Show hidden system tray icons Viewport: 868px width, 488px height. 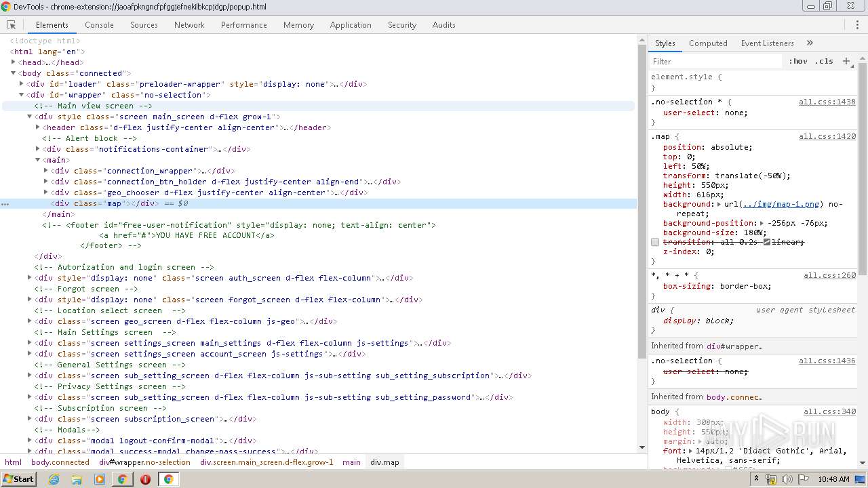757,479
